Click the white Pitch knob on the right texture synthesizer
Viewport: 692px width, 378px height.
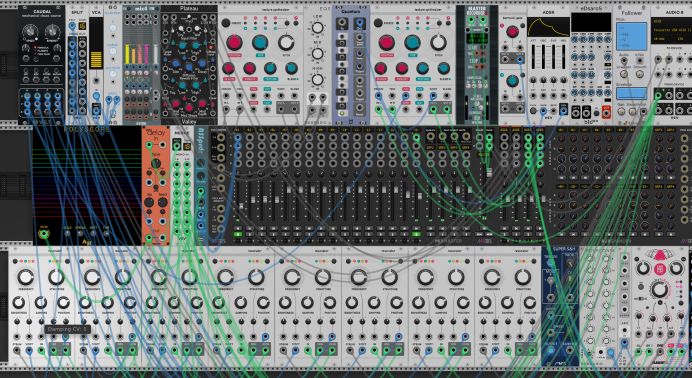click(x=438, y=43)
